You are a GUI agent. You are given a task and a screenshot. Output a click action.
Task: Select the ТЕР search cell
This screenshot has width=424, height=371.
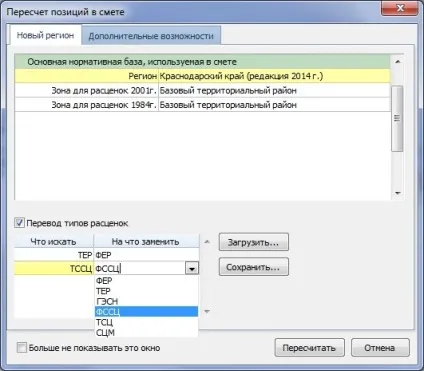click(54, 255)
